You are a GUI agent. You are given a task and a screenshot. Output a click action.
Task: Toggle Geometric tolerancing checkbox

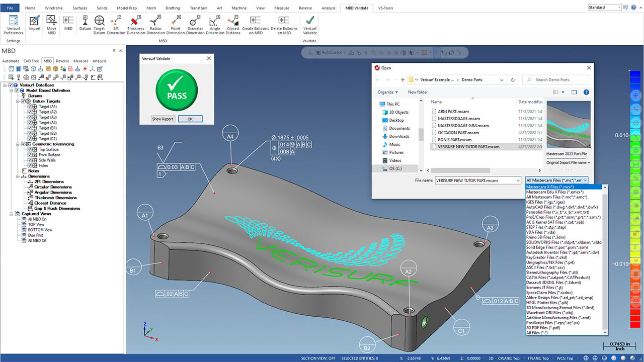coord(23,144)
